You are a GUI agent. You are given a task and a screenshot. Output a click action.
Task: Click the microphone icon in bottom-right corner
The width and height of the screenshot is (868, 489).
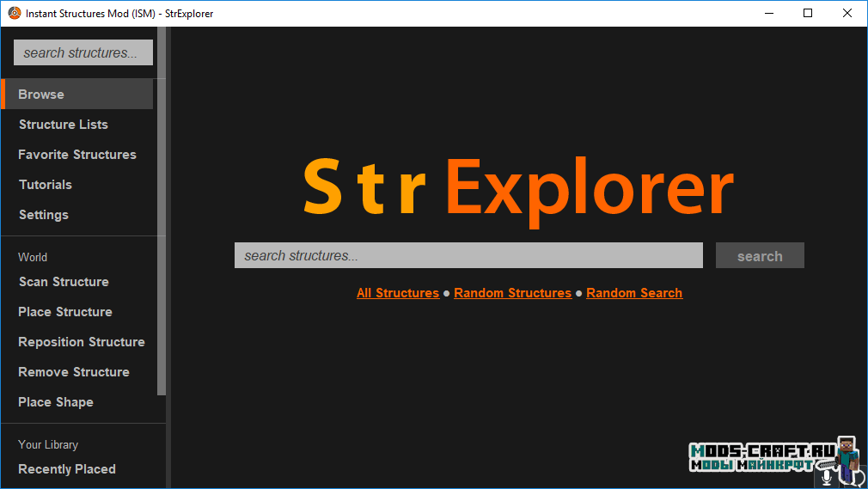[827, 475]
